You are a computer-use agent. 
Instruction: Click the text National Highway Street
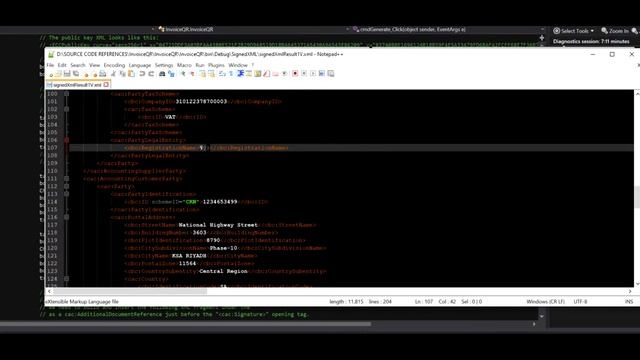(218, 225)
